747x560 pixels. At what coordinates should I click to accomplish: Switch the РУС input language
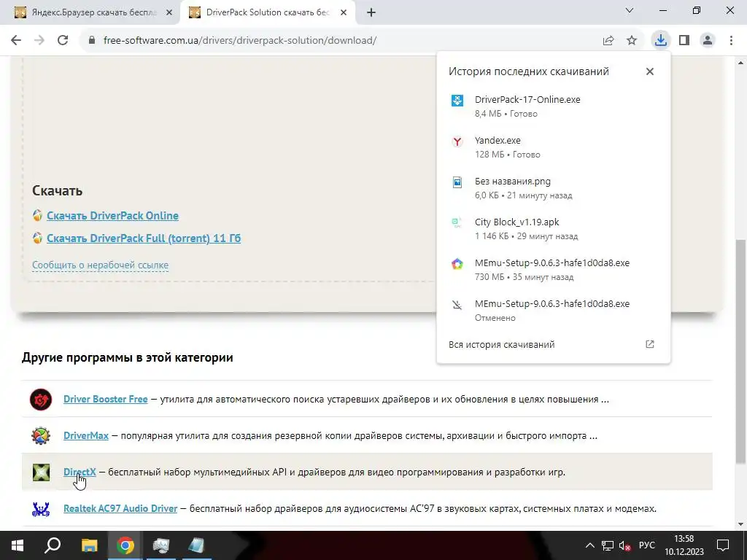646,545
